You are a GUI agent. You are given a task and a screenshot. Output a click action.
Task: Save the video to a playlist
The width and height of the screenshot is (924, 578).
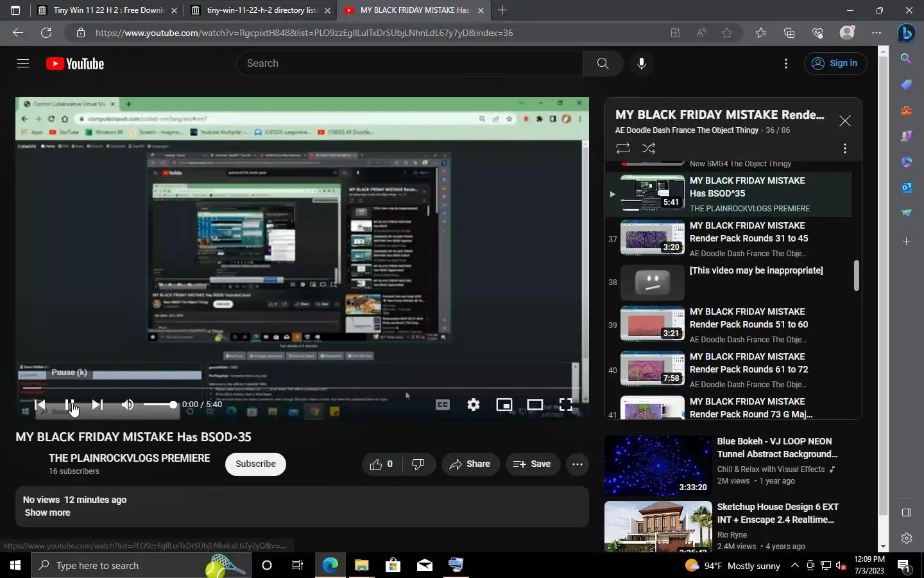532,464
